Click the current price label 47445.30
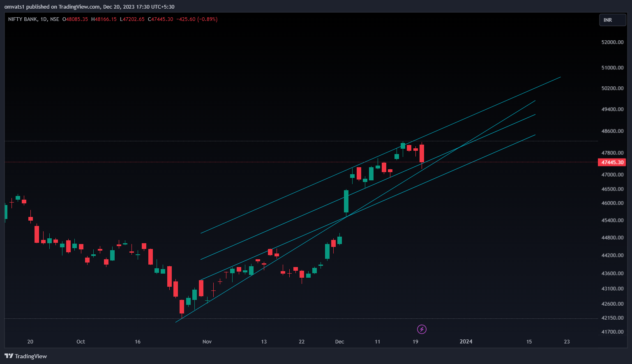Viewport: 632px width, 364px height. point(612,162)
